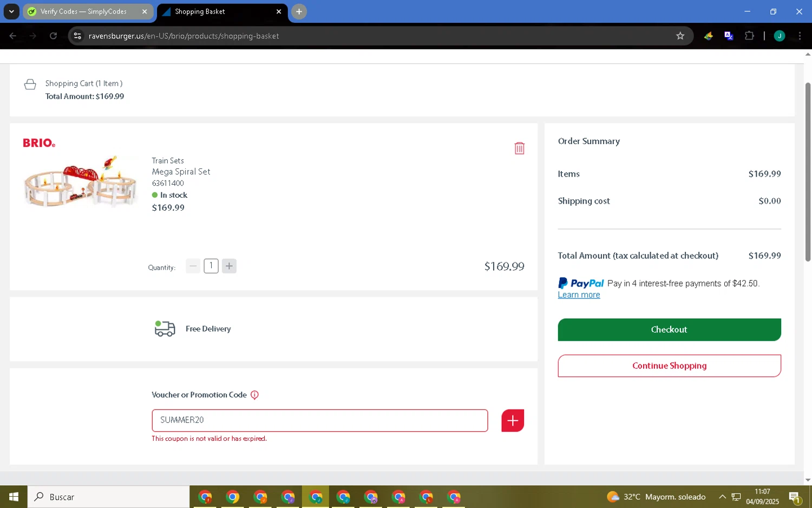Click the Train Sets category label
Screen dimensions: 812x508
[168, 161]
